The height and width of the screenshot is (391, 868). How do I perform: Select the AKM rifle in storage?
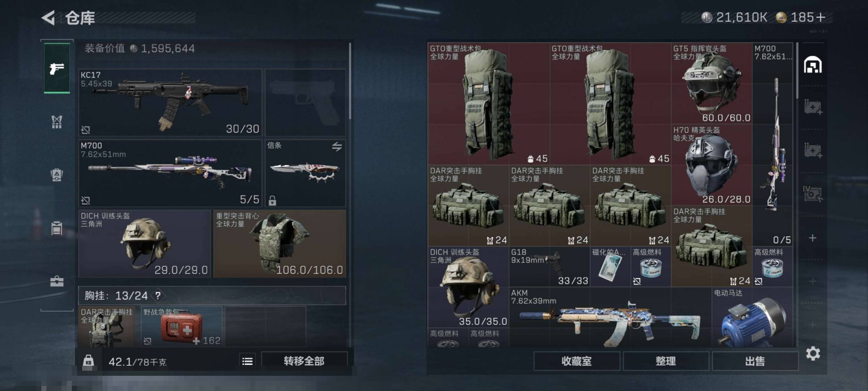click(610, 318)
